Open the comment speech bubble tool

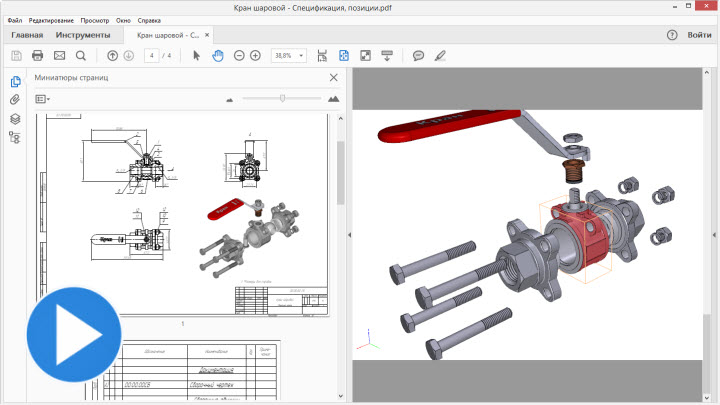coord(419,55)
